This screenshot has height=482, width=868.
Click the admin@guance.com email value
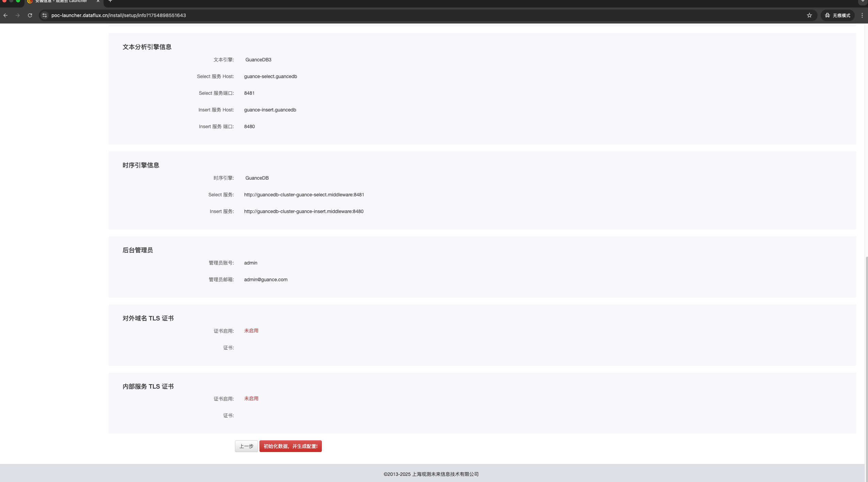click(x=266, y=280)
